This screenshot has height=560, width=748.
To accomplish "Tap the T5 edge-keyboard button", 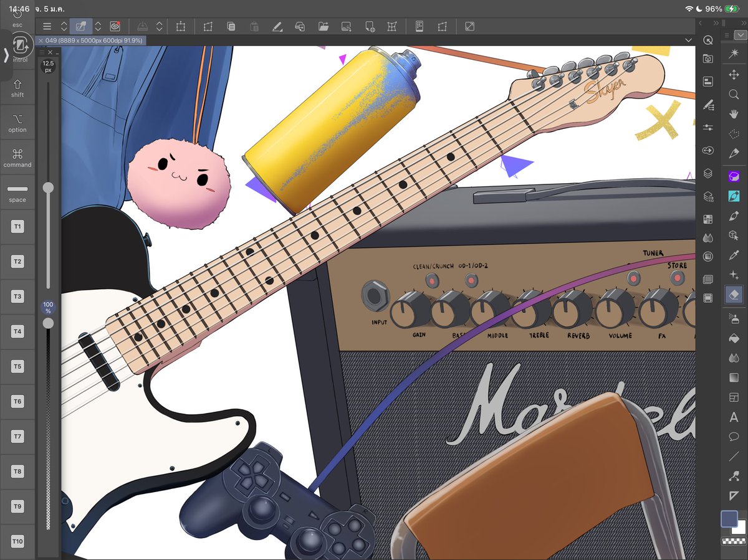I will tap(17, 366).
